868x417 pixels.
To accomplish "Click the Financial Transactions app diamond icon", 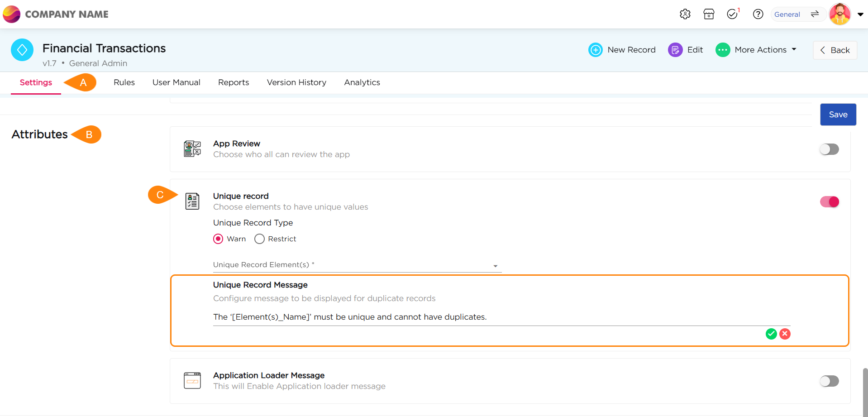I will [x=22, y=50].
